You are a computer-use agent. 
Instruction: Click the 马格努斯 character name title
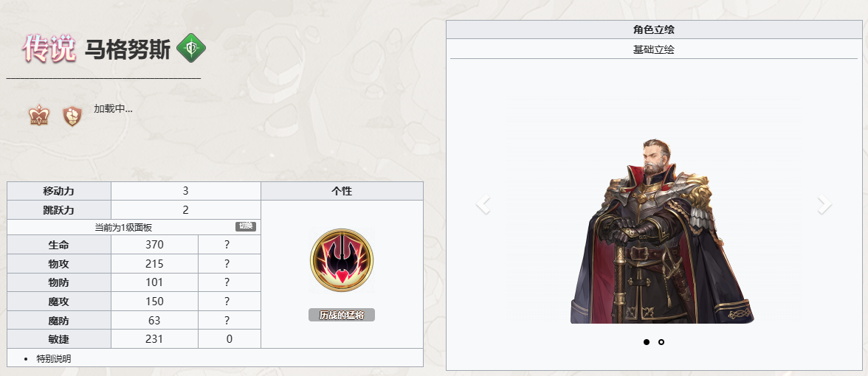(127, 50)
